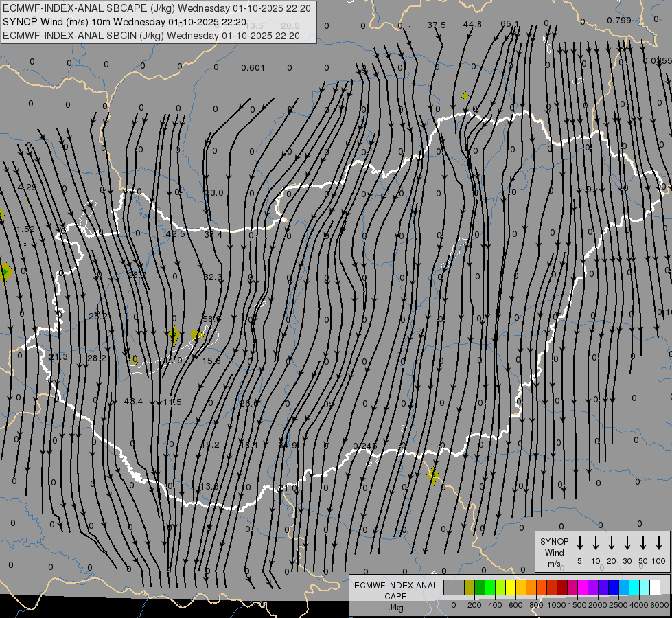
Task: Click the 37.5 value at top of map
Action: click(x=436, y=25)
